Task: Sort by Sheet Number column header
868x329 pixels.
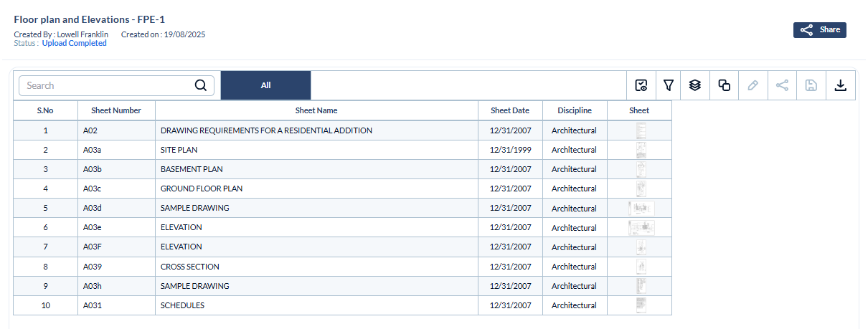Action: pos(116,110)
